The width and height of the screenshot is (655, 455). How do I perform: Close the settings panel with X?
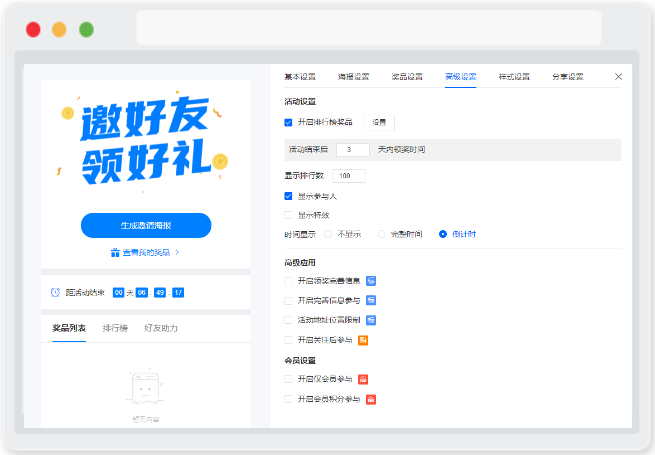coord(619,76)
